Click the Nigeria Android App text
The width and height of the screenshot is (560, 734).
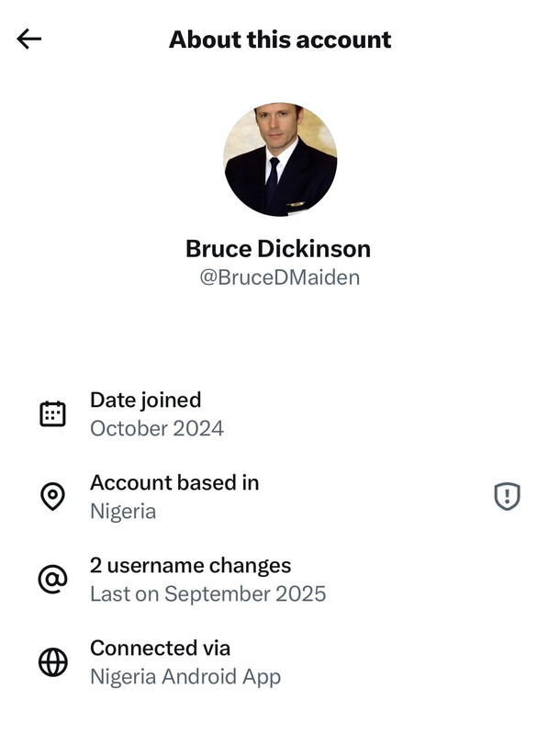185,677
